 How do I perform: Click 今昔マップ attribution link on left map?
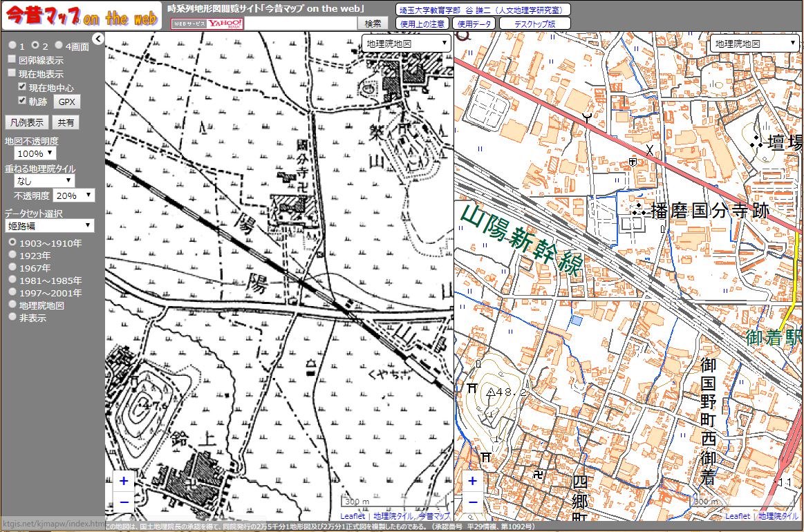(433, 516)
